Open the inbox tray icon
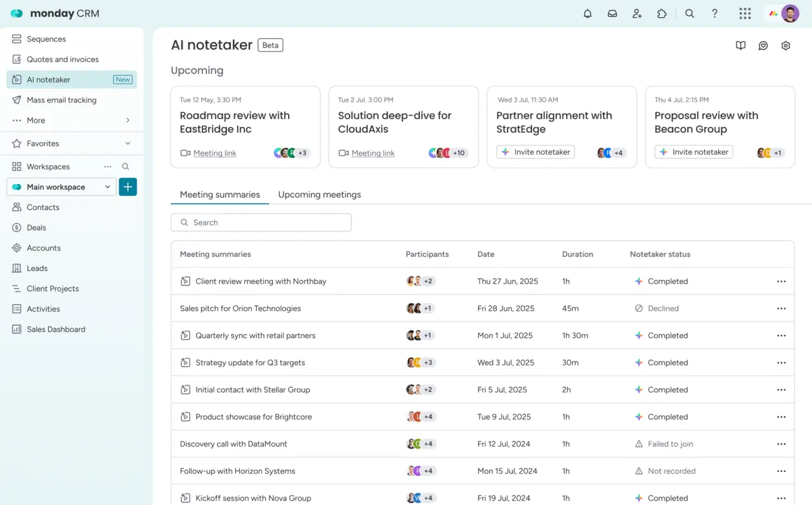 coord(612,13)
